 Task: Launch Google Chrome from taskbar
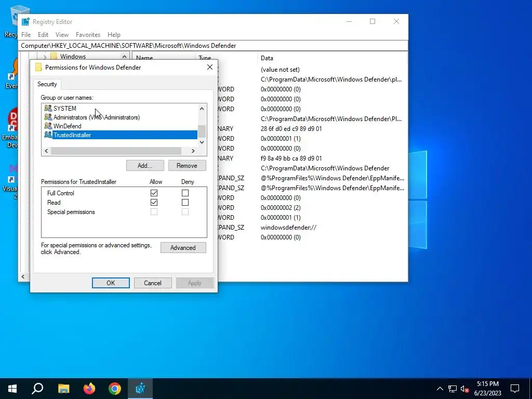click(x=115, y=389)
